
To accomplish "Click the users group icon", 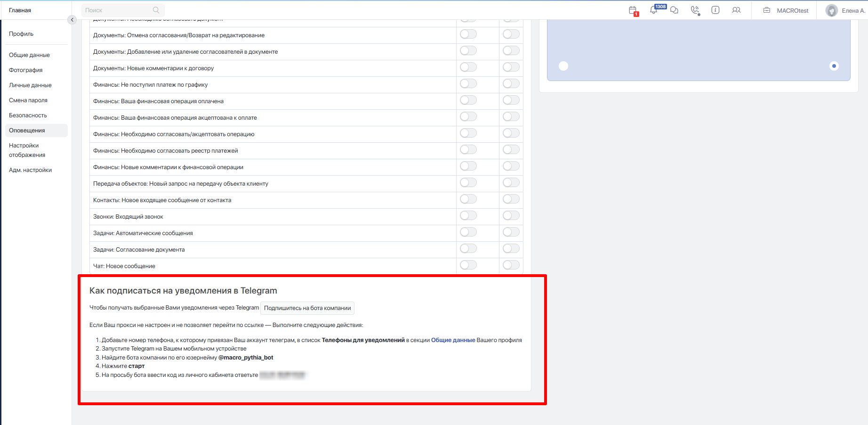I will tap(736, 10).
